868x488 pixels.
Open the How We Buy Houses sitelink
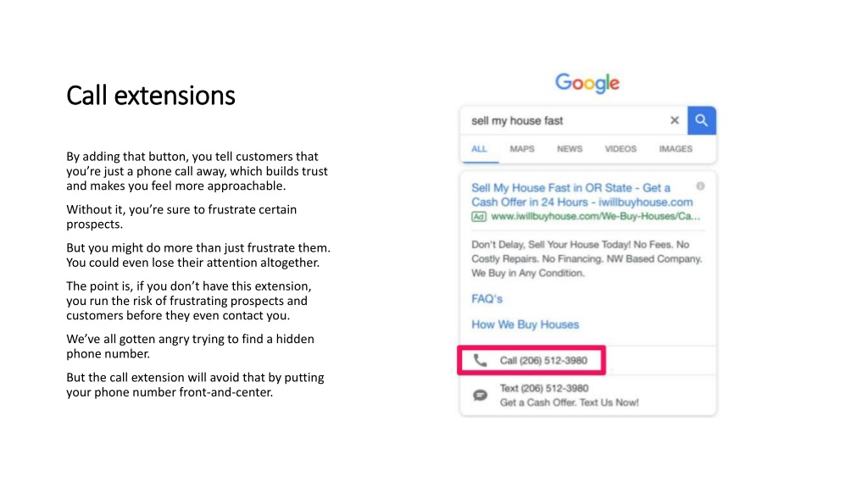(525, 324)
